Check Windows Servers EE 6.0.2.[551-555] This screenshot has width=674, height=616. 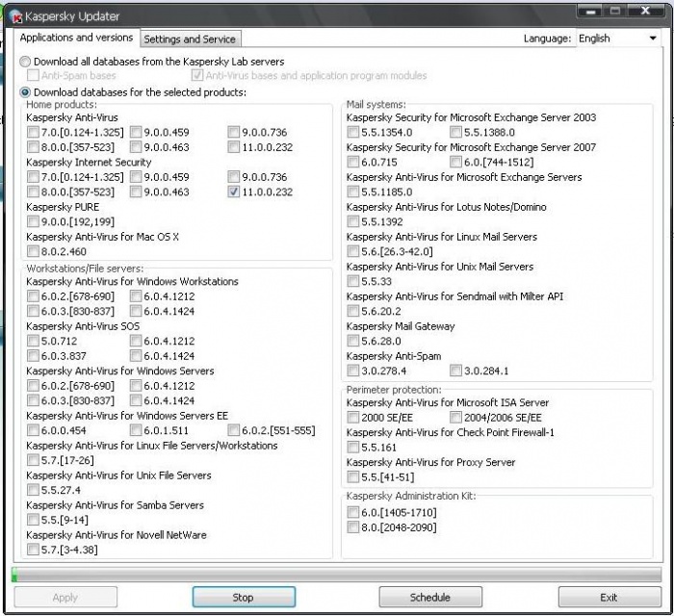tap(233, 430)
